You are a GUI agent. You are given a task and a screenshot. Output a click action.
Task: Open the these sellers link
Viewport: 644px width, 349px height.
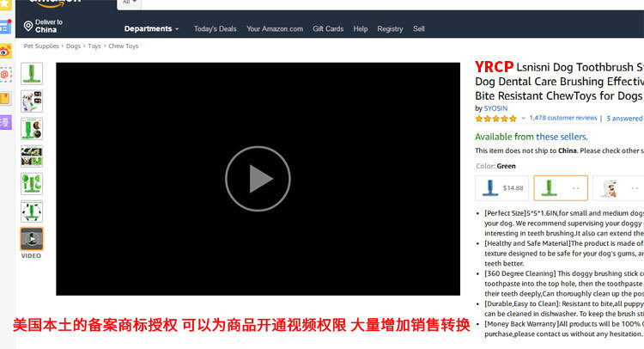(x=562, y=137)
